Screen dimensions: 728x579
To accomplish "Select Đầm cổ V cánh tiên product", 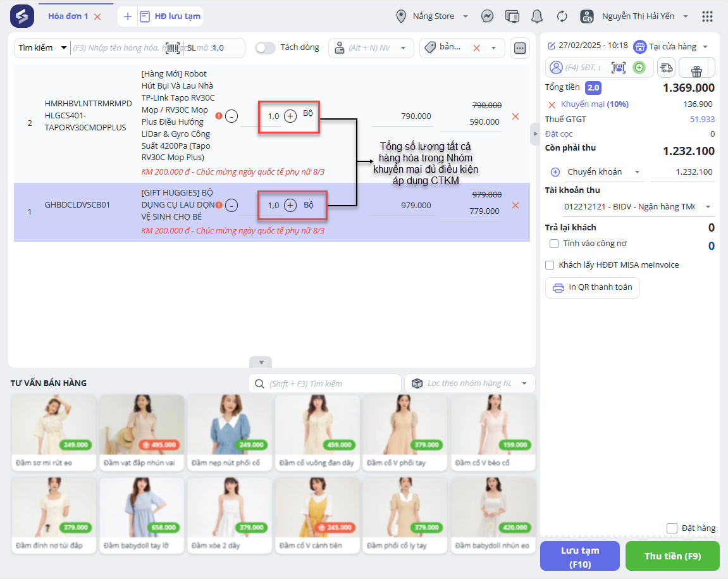I will coord(318,515).
